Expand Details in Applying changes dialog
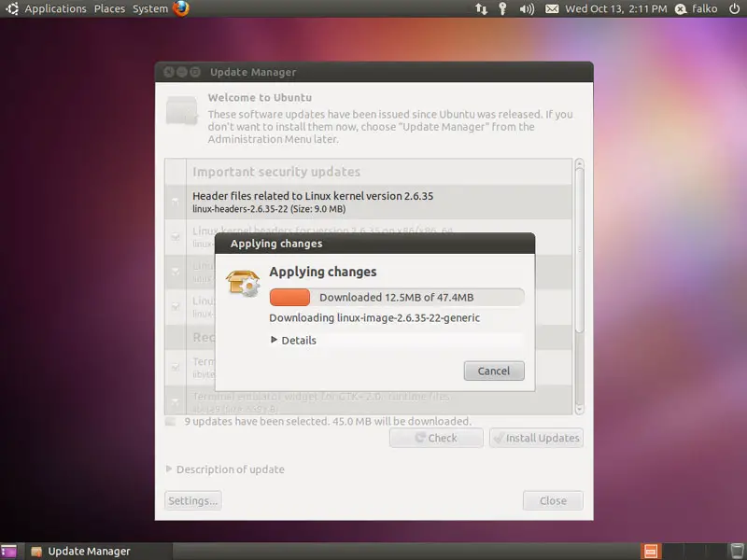The height and width of the screenshot is (560, 747). [293, 341]
